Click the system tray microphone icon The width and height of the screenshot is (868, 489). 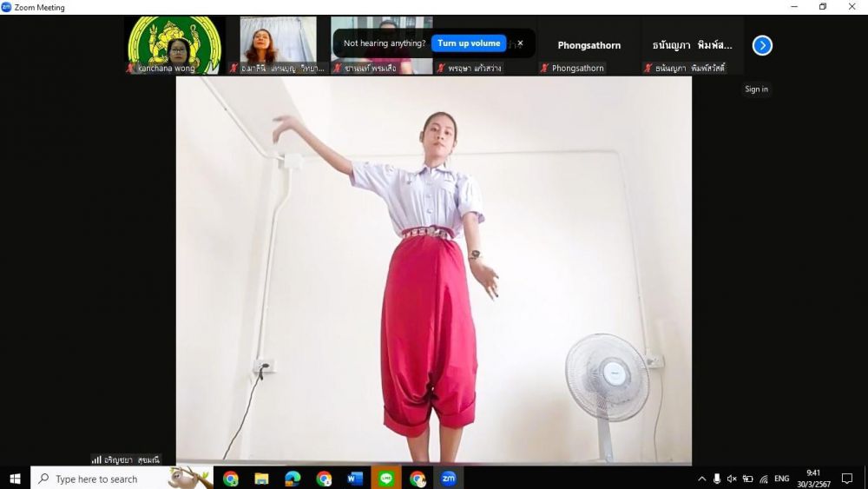tap(717, 479)
